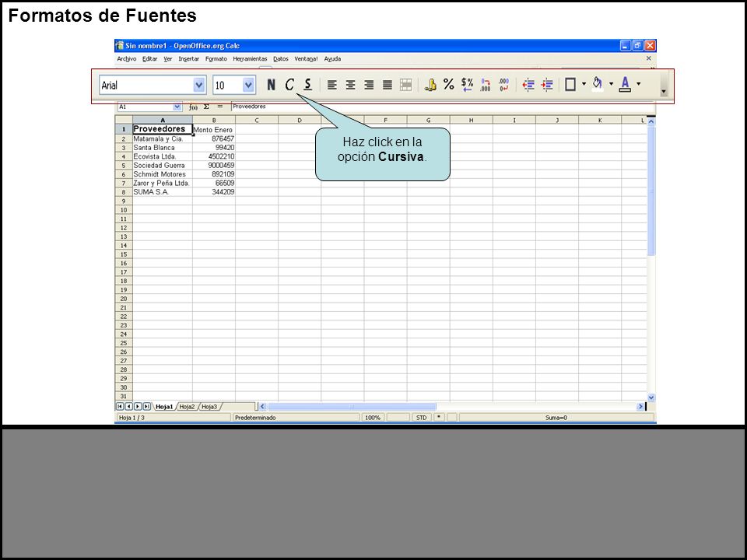Click the horizontal scrollbar left arrow
Image resolution: width=747 pixels, height=560 pixels.
coord(262,407)
